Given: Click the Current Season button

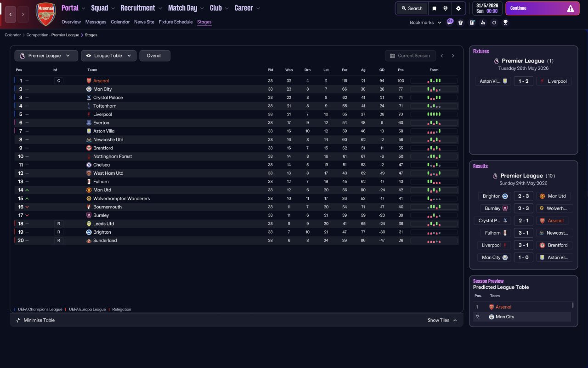Looking at the screenshot, I should (410, 56).
